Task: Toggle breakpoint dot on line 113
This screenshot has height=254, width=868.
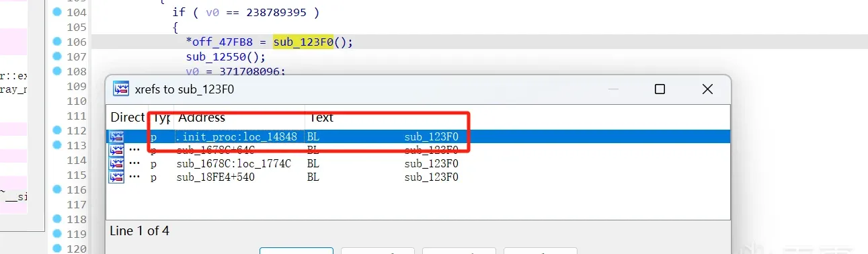Action: click(x=56, y=145)
